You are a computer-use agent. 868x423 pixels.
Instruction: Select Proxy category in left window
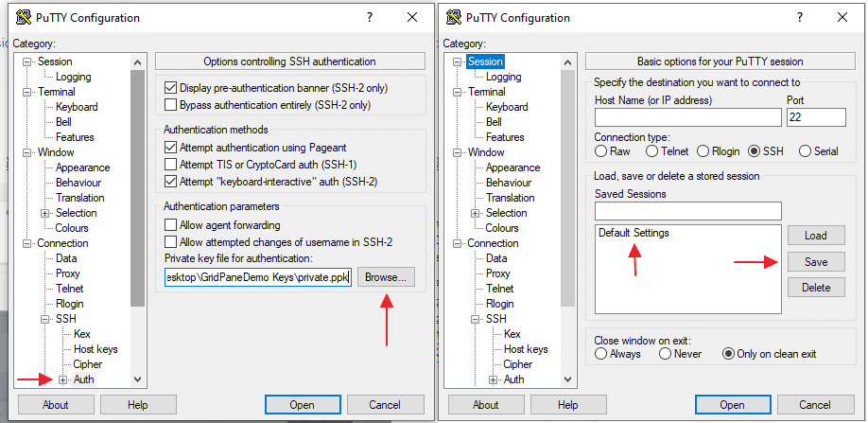(x=67, y=273)
